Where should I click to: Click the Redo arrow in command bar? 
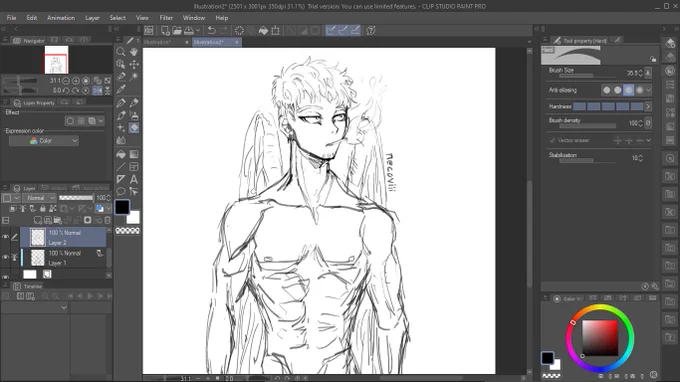coord(223,30)
